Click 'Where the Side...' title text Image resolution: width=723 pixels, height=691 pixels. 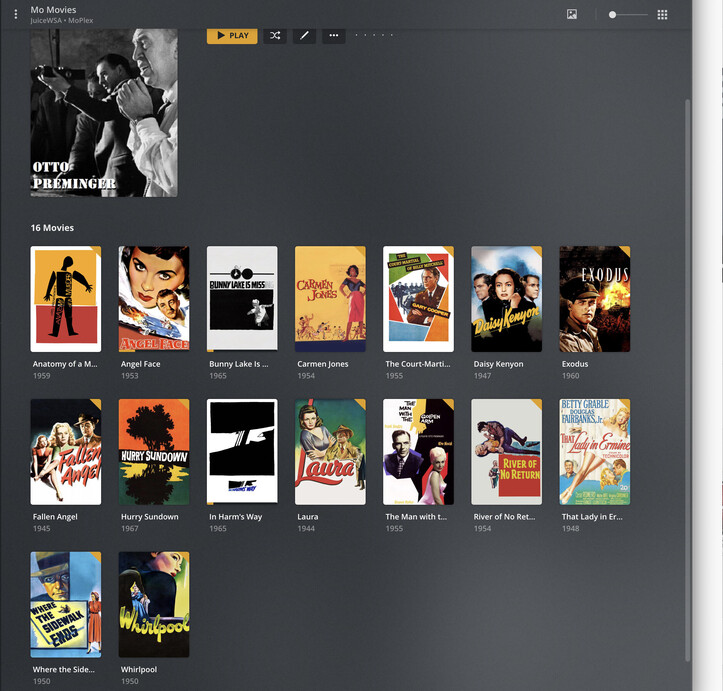pos(64,669)
